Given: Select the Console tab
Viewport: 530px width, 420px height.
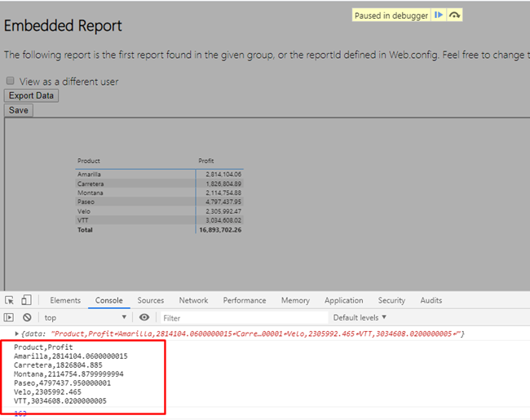Looking at the screenshot, I should tap(108, 300).
